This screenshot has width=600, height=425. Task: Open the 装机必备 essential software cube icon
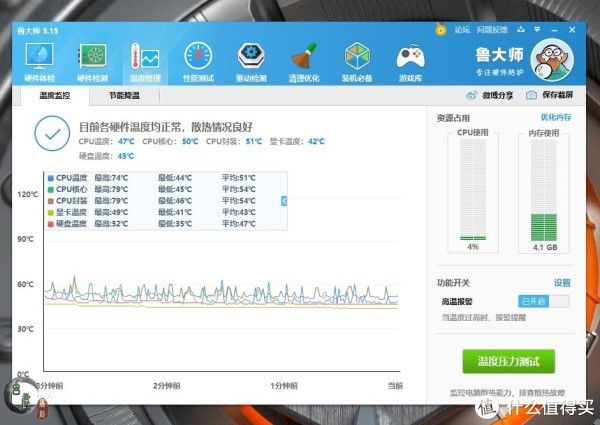coord(357,58)
